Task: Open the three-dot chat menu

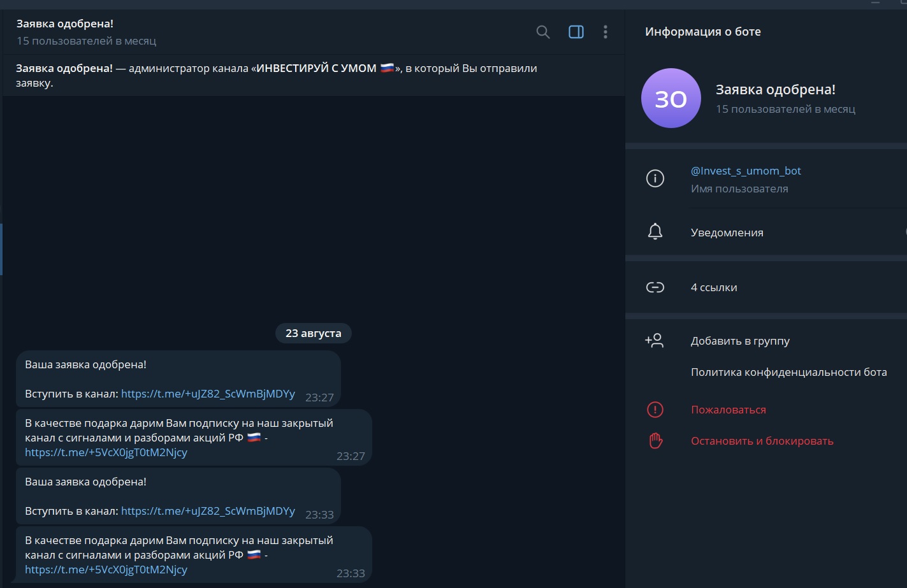Action: tap(606, 32)
